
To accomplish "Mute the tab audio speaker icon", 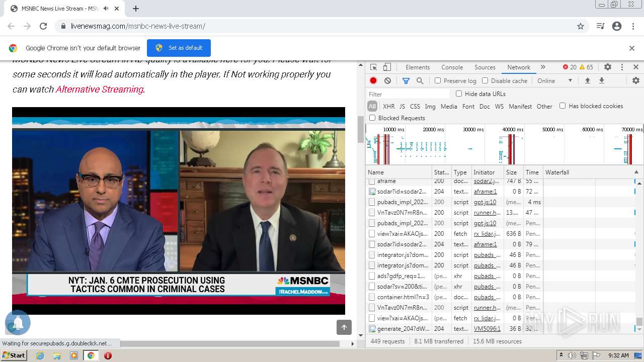I will point(106,9).
